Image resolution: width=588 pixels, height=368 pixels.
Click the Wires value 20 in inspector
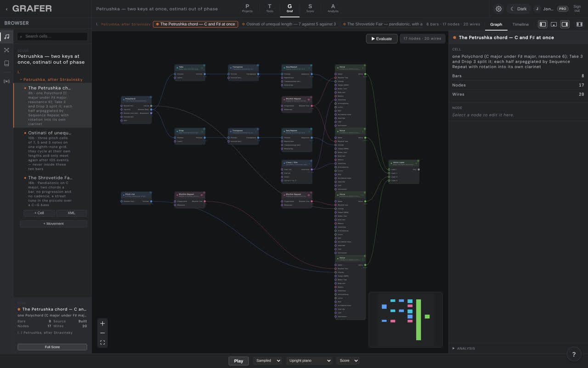click(x=581, y=94)
